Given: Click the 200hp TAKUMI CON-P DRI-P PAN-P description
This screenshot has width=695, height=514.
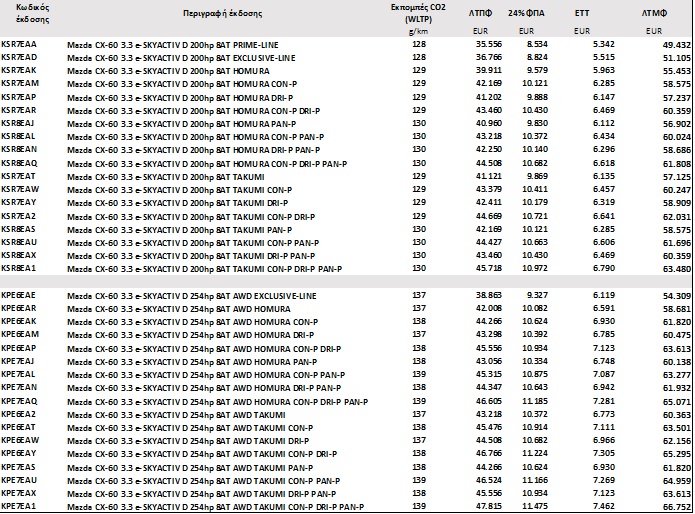Looking at the screenshot, I should [205, 269].
